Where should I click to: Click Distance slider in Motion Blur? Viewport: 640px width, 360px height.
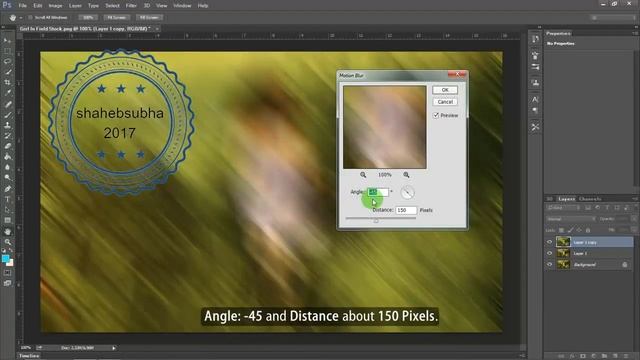pos(380,219)
